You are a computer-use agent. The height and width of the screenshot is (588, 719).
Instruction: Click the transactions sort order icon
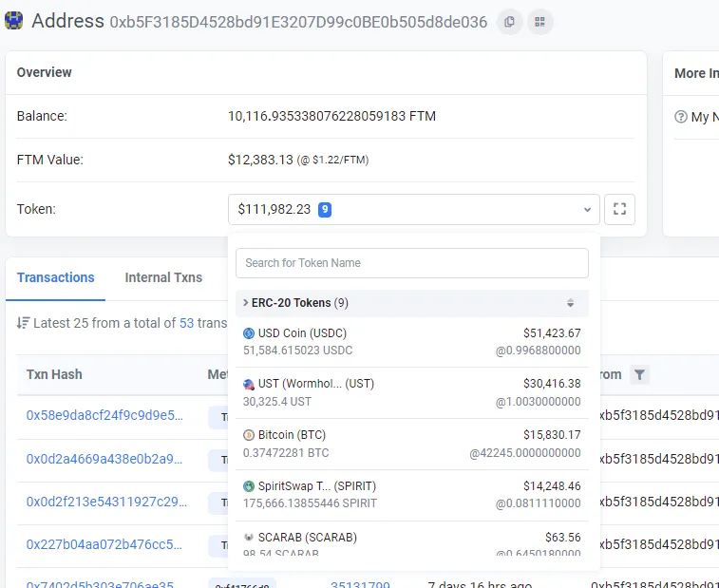pyautogui.click(x=24, y=323)
